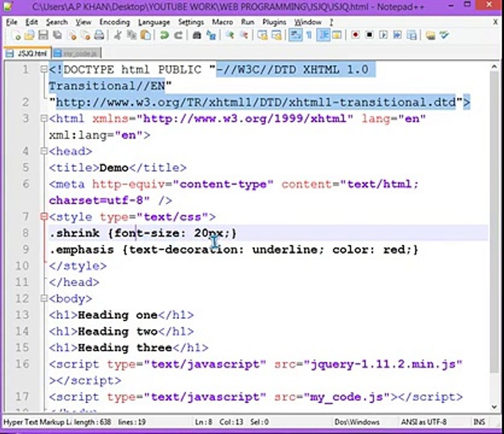The height and width of the screenshot is (434, 504).
Task: Open the Replace toolbar icon
Action: coord(211,35)
